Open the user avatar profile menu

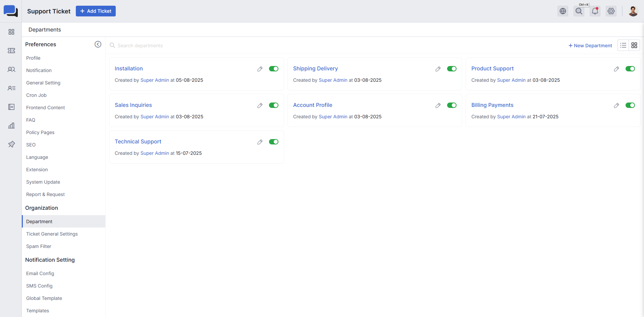[x=633, y=11]
